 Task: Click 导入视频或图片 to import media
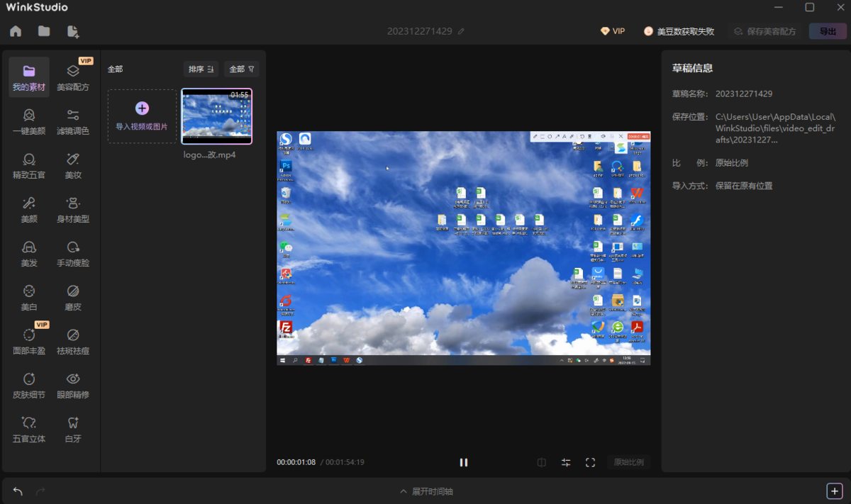pos(142,116)
